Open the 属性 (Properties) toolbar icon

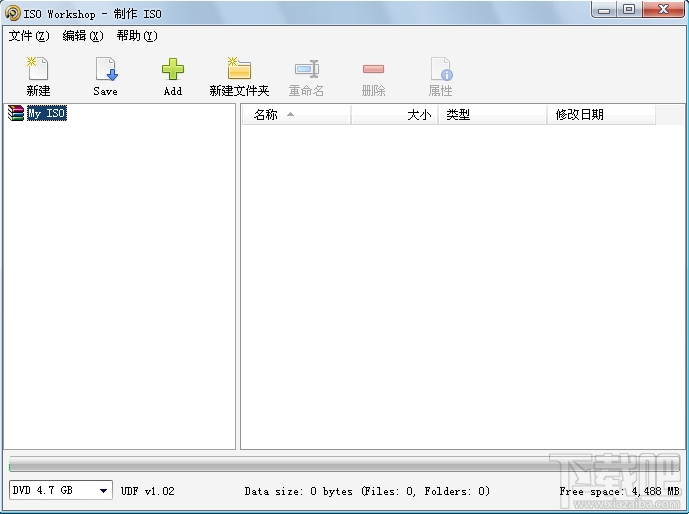pos(441,69)
